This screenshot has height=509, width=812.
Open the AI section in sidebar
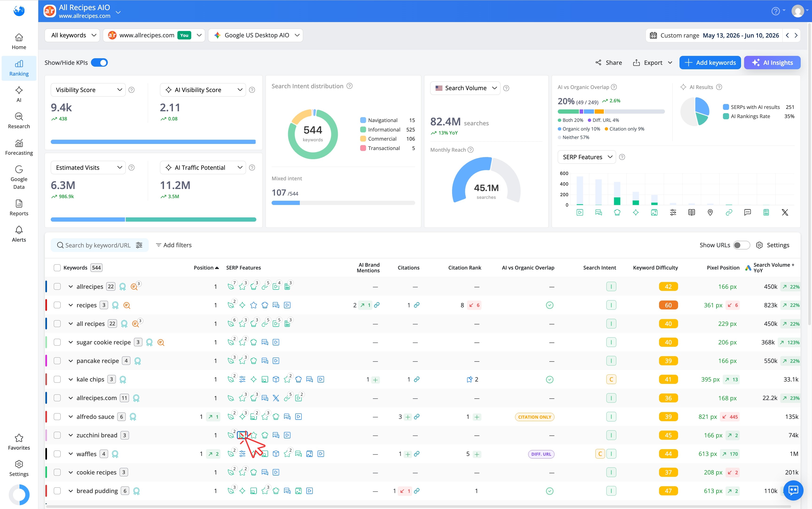click(x=19, y=94)
